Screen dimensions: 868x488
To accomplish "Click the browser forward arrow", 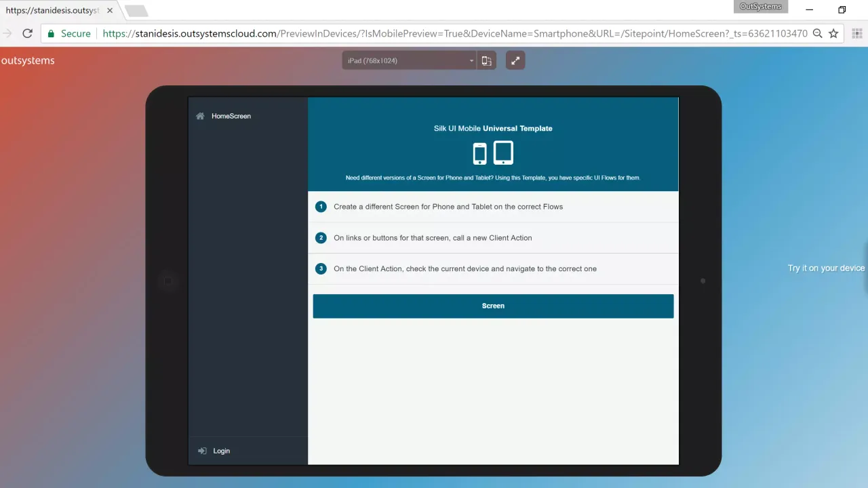I will coord(7,33).
